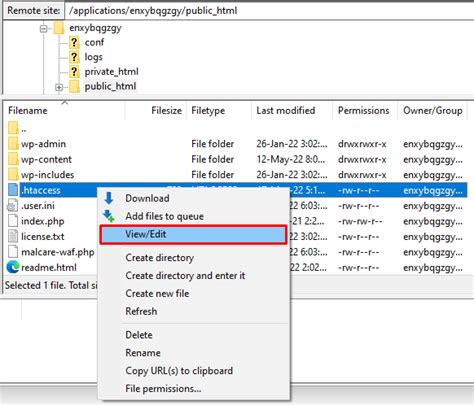This screenshot has height=405, width=474.
Task: Click the Download arrow icon in context menu
Action: pos(109,198)
